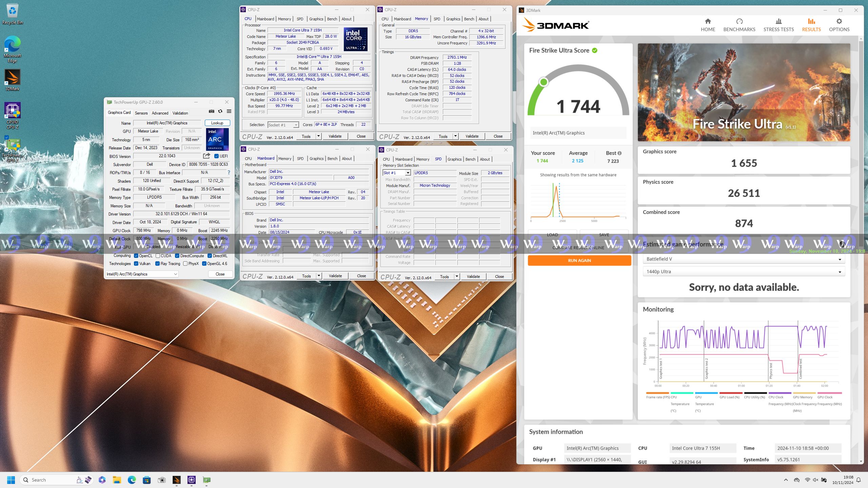The height and width of the screenshot is (488, 868).
Task: Open Copilot from the taskbar
Action: 102,480
